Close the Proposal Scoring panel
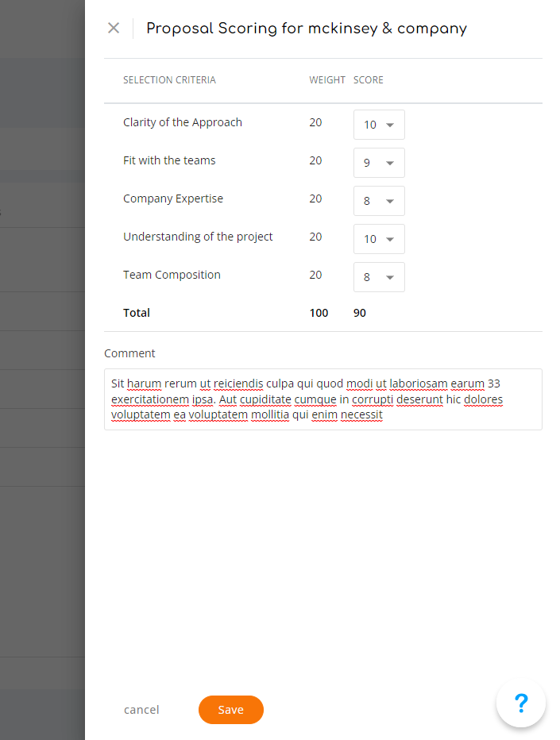 click(114, 29)
